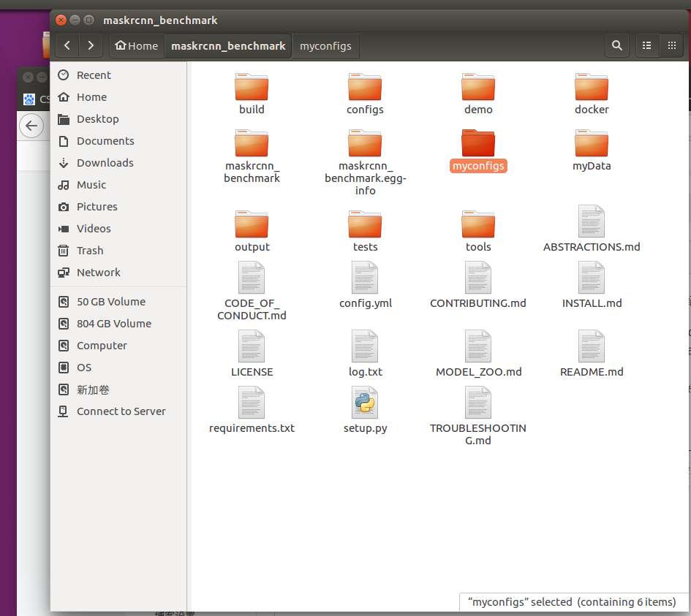Viewport: 691px width, 616px height.
Task: Open Home in the sidebar
Action: 118,97
